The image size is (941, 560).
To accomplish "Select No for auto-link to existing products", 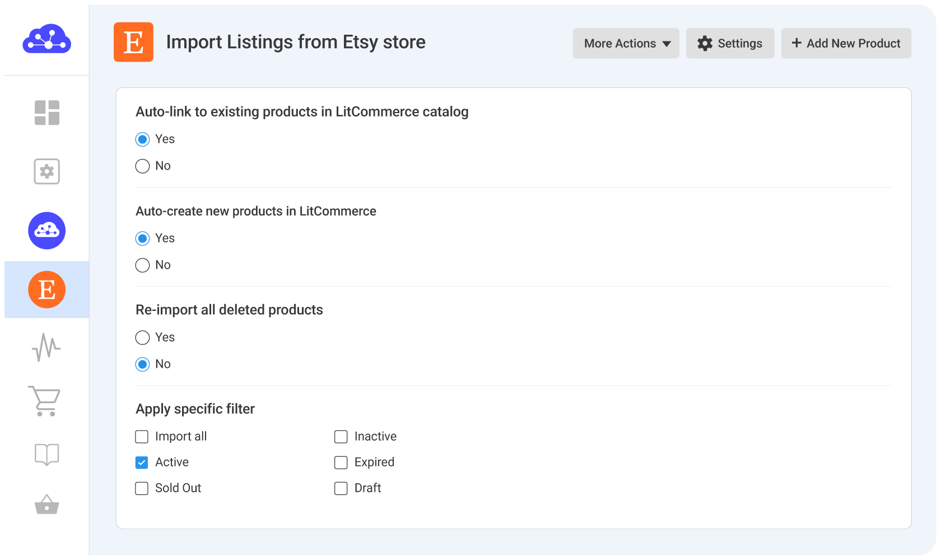I will tap(143, 166).
